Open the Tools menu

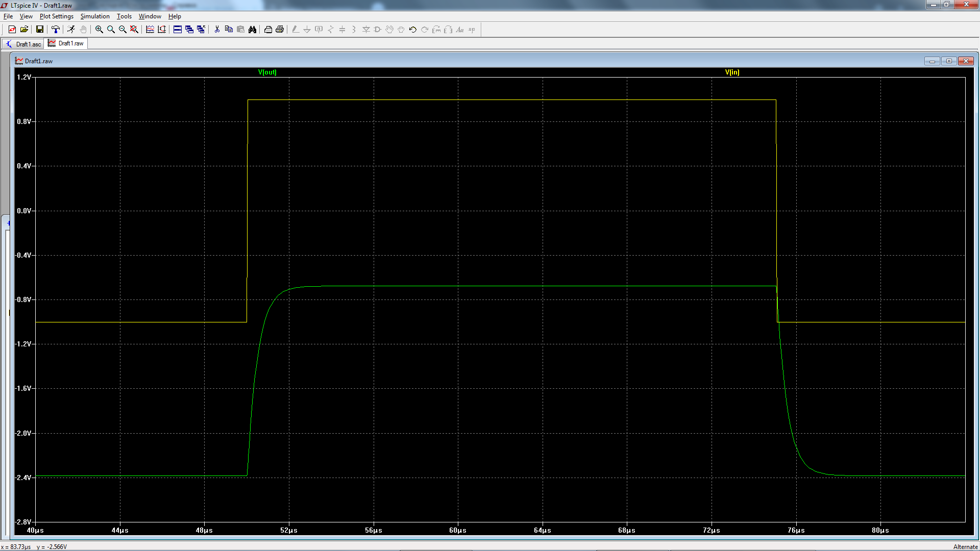[124, 16]
